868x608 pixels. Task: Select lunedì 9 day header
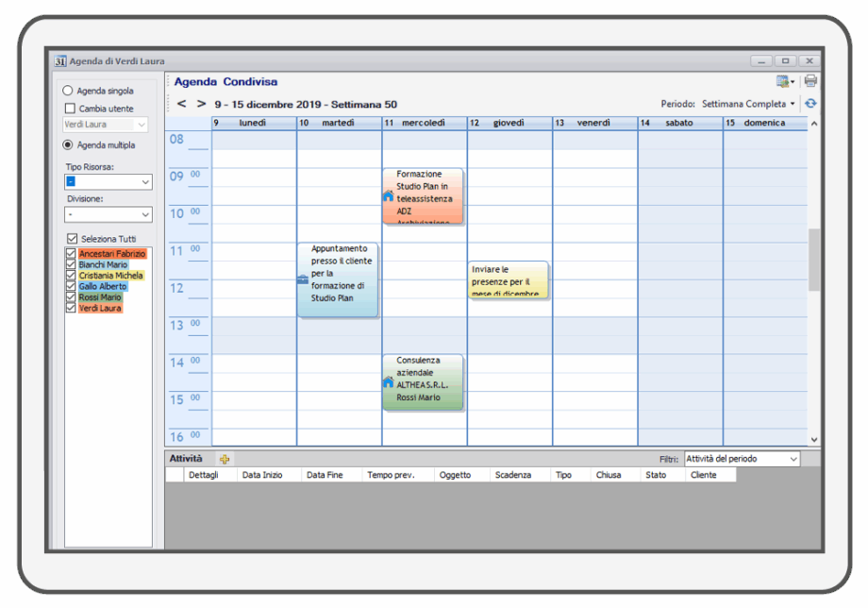254,123
